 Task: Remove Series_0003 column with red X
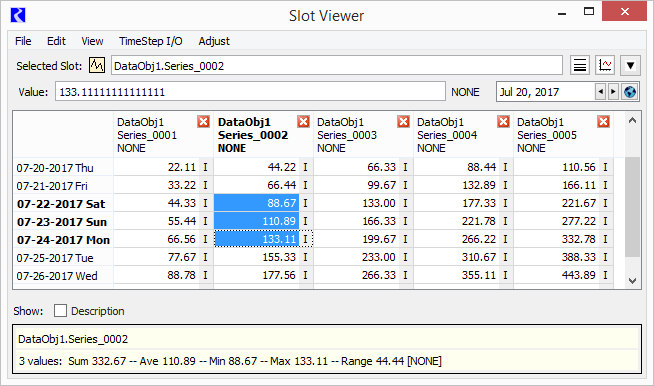coord(403,121)
